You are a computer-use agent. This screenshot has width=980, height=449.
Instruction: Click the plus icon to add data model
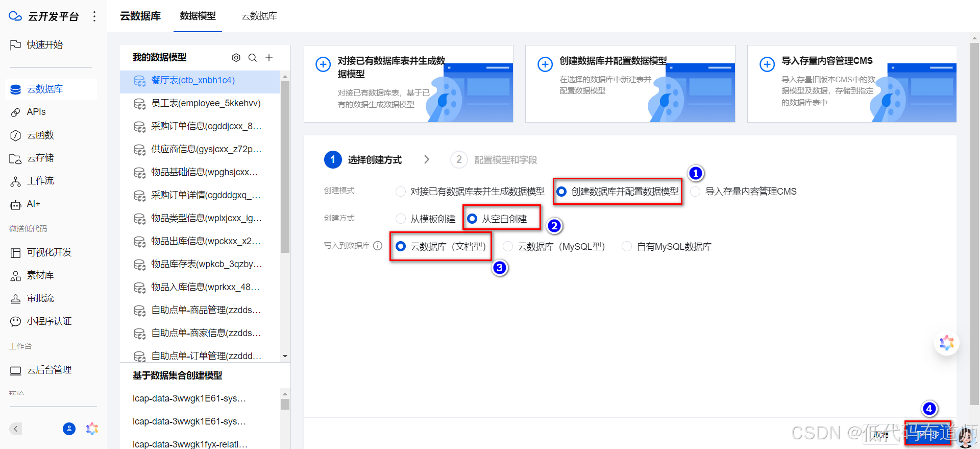click(269, 58)
